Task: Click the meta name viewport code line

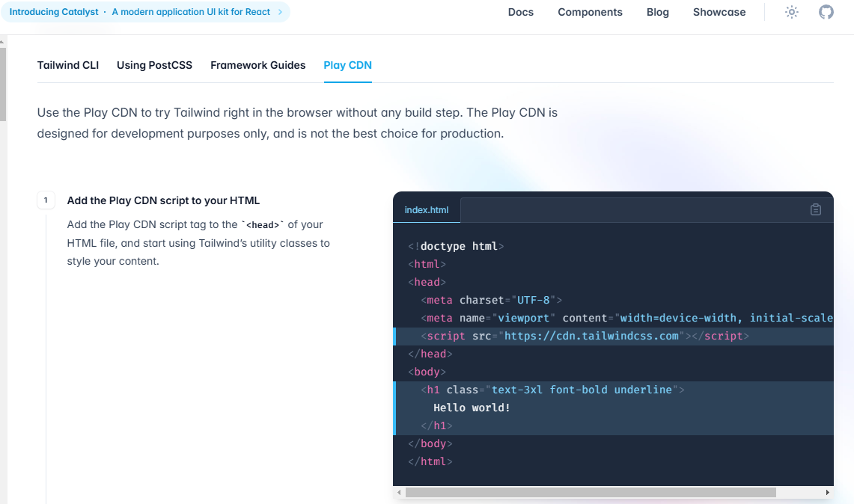Action: (626, 318)
